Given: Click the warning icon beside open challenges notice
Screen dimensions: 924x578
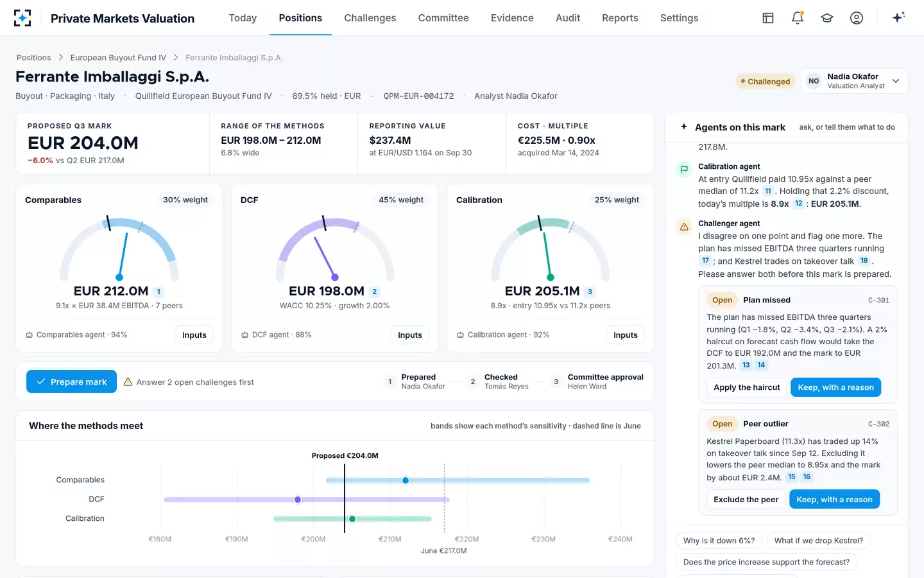Looking at the screenshot, I should click(x=128, y=382).
